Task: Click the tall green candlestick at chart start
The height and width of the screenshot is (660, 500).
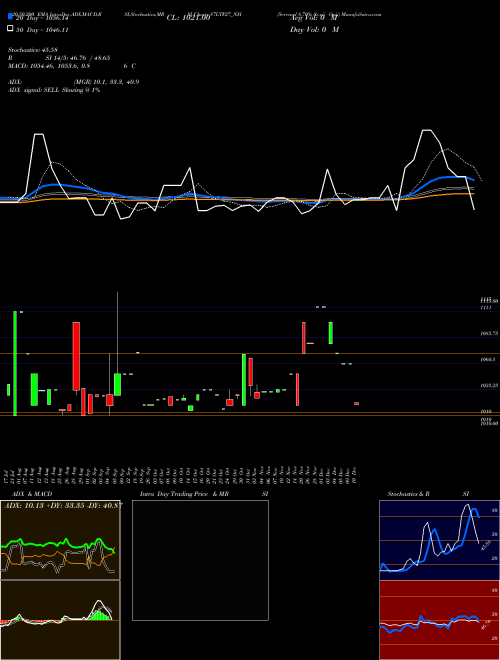Action: pyautogui.click(x=15, y=363)
